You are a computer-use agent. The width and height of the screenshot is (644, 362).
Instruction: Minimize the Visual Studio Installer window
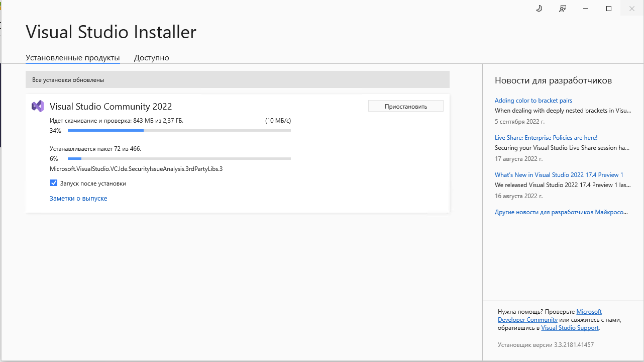pos(586,9)
